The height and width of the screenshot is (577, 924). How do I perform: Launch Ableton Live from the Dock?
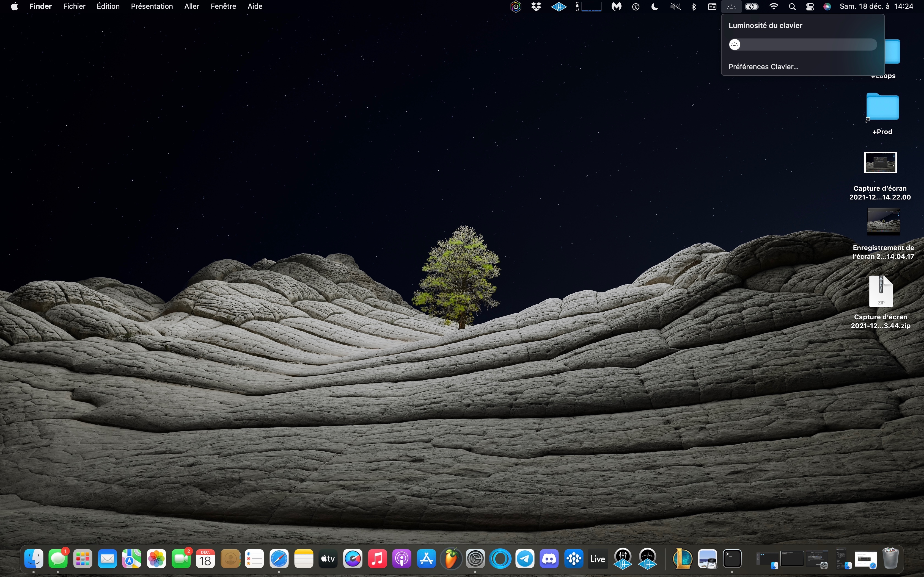click(598, 559)
